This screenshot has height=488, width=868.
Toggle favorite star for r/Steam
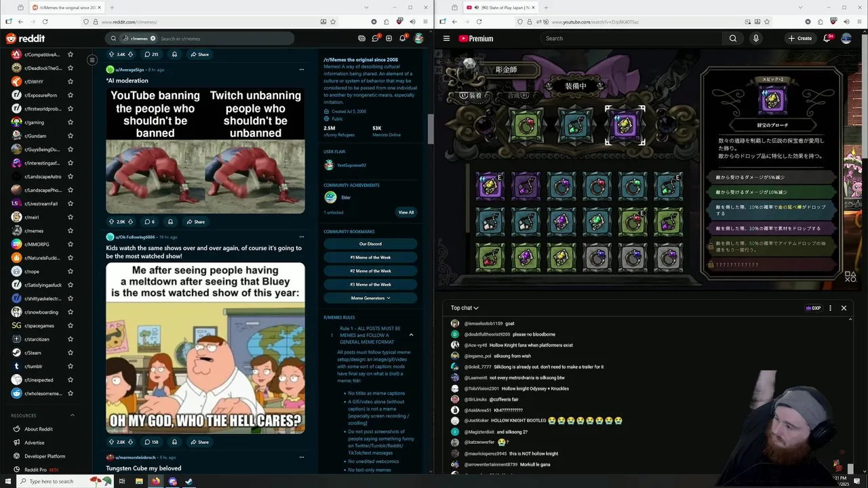coord(70,352)
